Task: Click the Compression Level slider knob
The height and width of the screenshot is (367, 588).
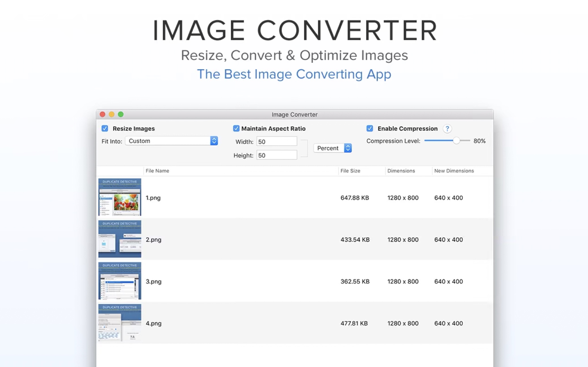Action: pos(456,141)
